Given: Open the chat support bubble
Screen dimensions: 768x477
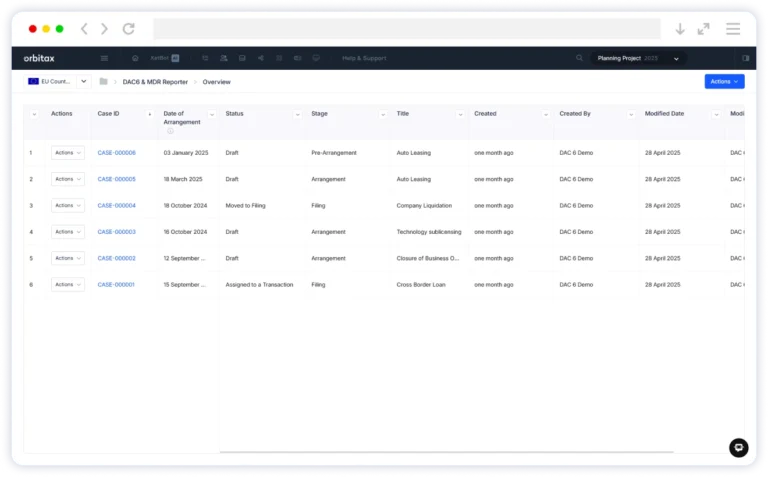Looking at the screenshot, I should coord(738,448).
